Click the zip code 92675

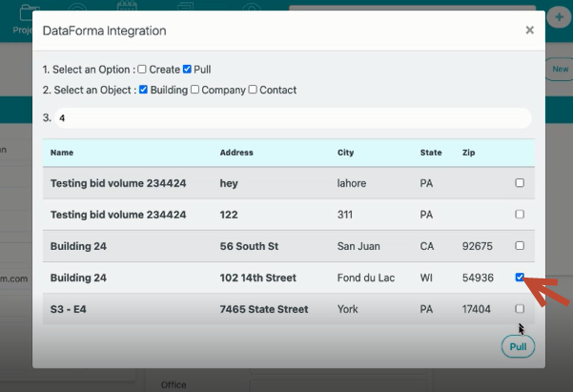(478, 246)
